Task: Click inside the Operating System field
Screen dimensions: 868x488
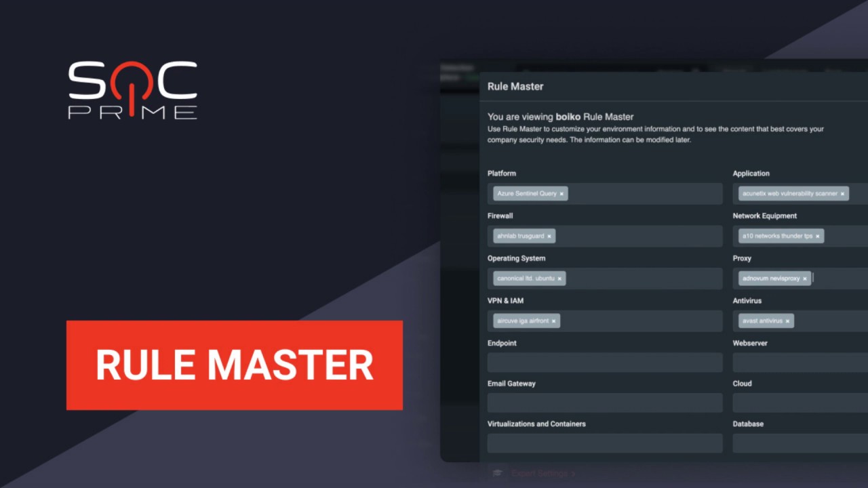Action: 605,279
